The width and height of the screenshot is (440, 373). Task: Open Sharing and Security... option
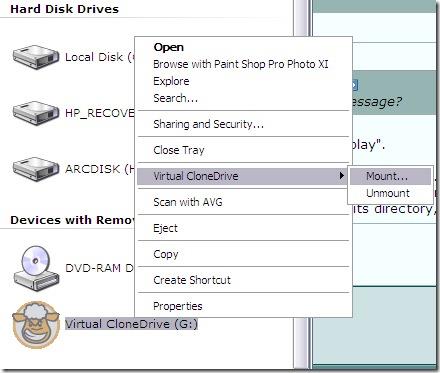[x=208, y=124]
